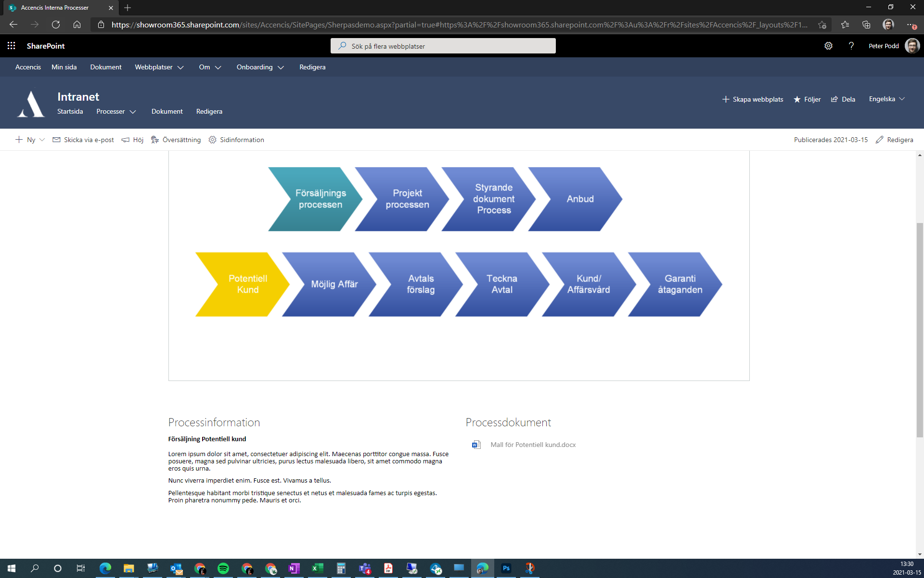This screenshot has height=578, width=924.
Task: Open the Översättning translation command
Action: click(176, 140)
